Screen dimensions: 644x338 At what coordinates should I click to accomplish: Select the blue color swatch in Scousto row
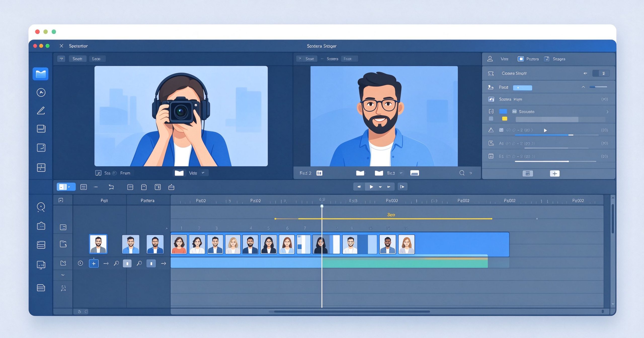click(x=503, y=111)
